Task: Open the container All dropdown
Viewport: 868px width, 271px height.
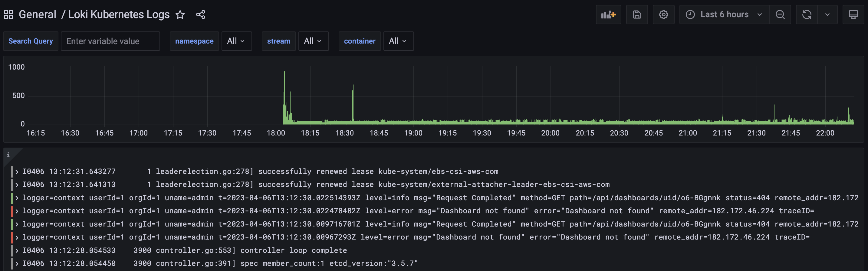Action: point(398,41)
